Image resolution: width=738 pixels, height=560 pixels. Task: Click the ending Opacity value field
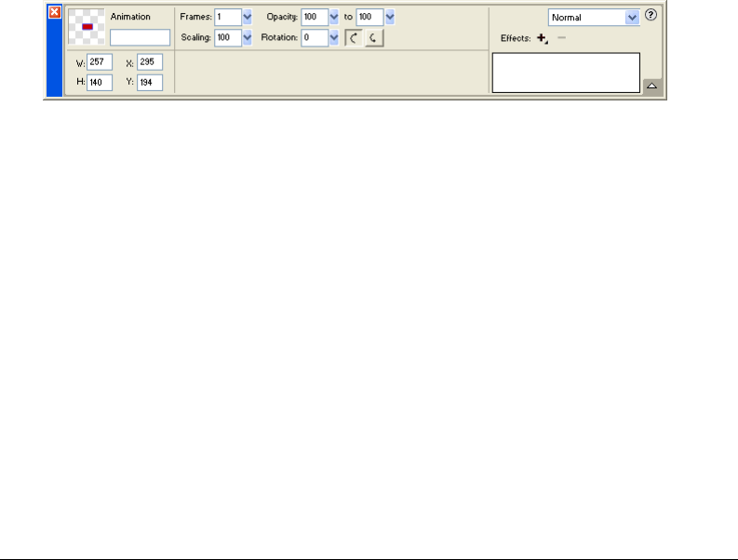[369, 17]
